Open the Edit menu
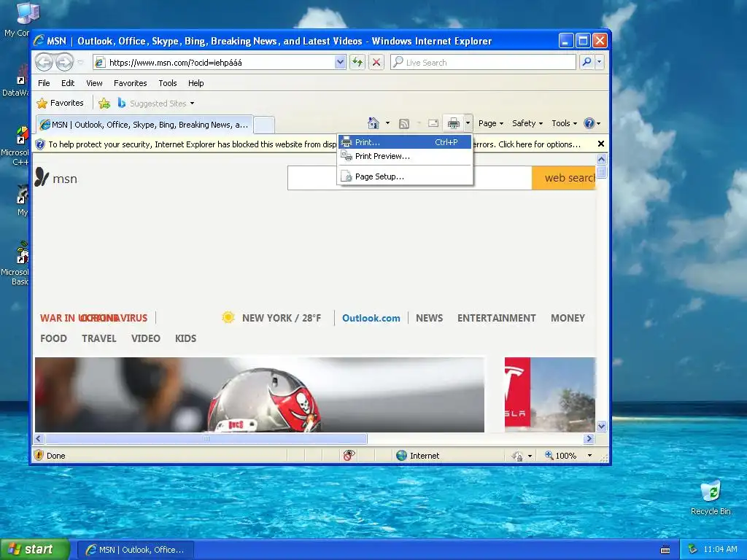Image resolution: width=747 pixels, height=560 pixels. (68, 83)
